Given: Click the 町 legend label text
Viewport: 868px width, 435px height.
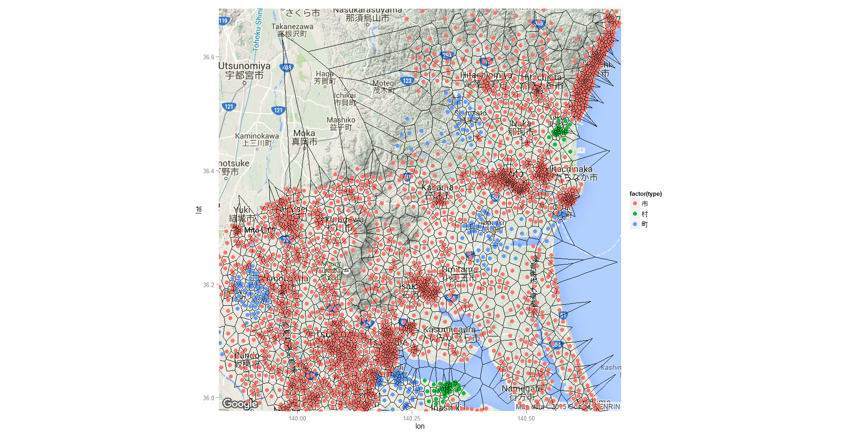Looking at the screenshot, I should tap(645, 224).
